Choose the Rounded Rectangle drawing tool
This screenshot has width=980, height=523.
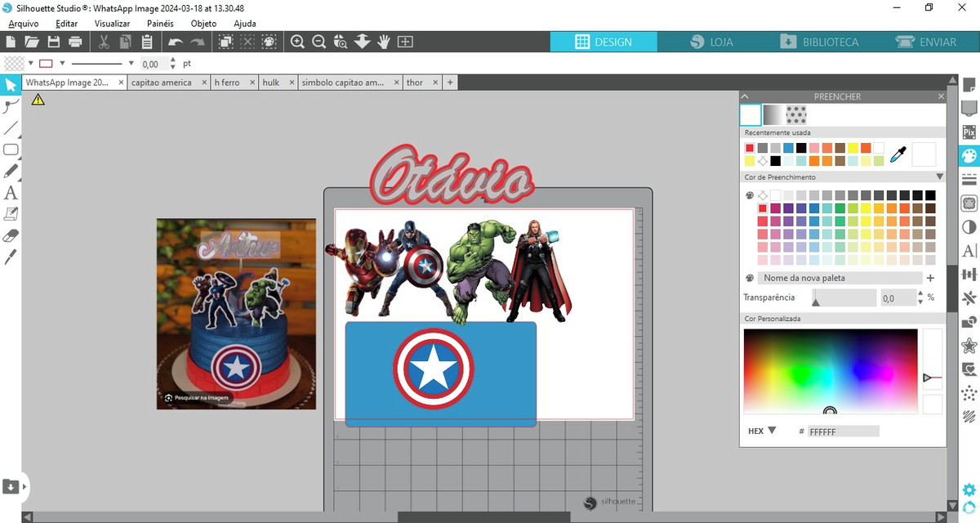11,150
